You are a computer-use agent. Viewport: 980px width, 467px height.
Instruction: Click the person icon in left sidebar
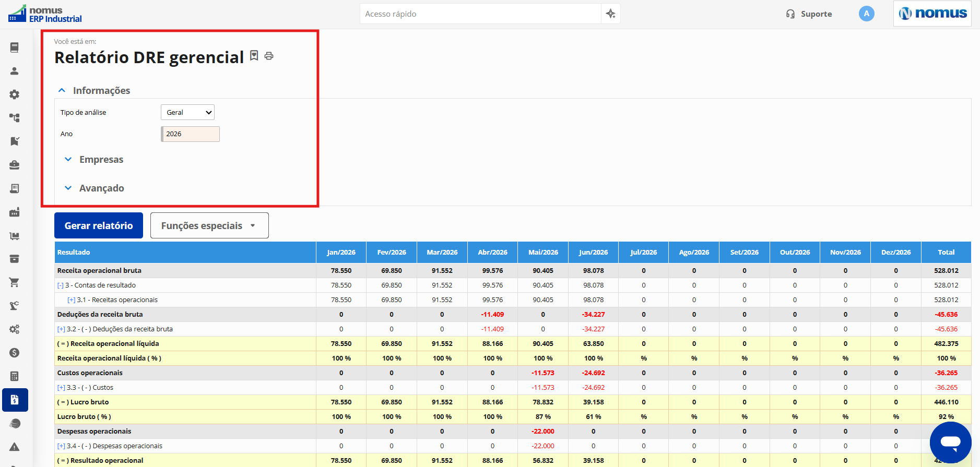click(x=15, y=71)
